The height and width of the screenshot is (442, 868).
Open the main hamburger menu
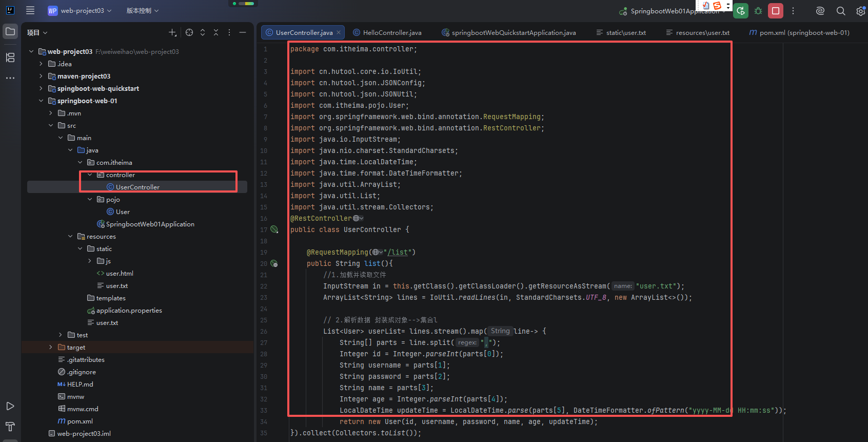(30, 10)
